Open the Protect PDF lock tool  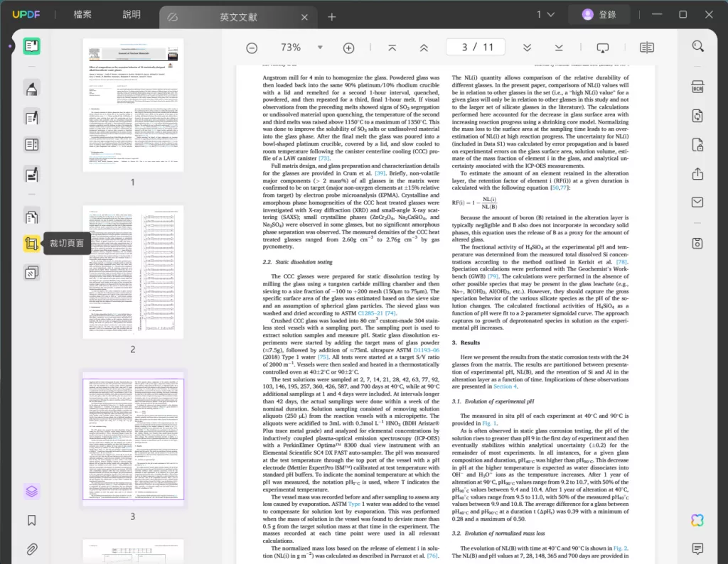coord(697,145)
